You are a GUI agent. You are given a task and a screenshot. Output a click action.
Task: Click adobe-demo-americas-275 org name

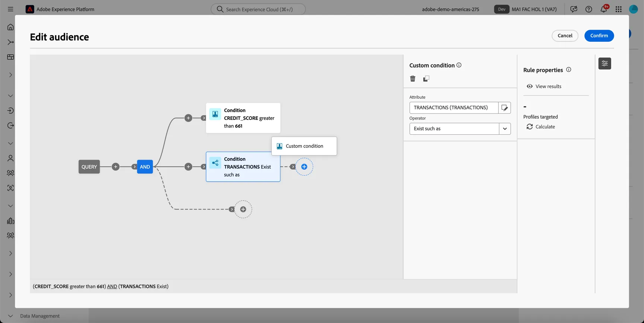point(451,9)
